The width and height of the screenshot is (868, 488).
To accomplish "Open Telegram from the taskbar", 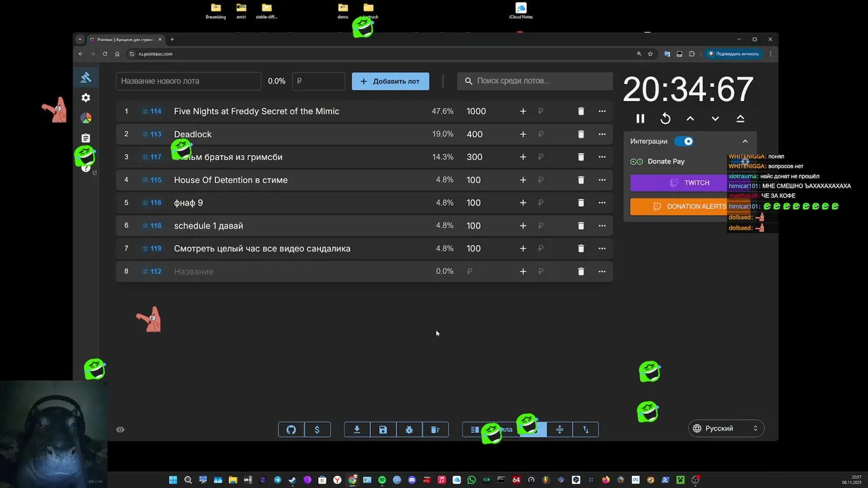I will click(277, 480).
